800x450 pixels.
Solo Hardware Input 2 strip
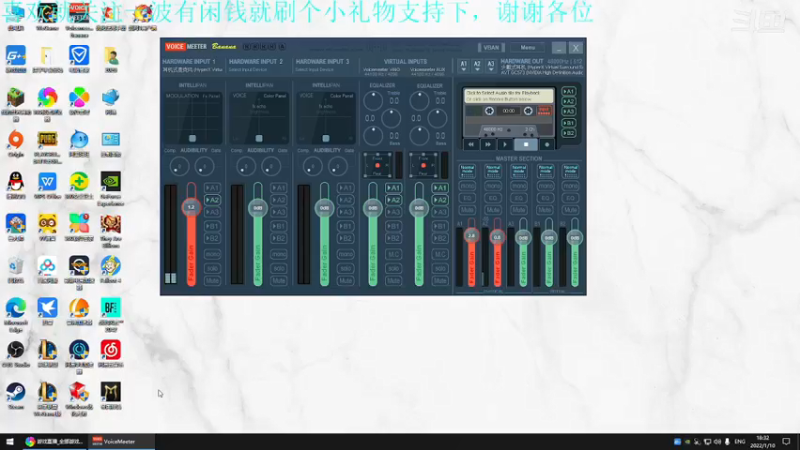click(x=279, y=268)
